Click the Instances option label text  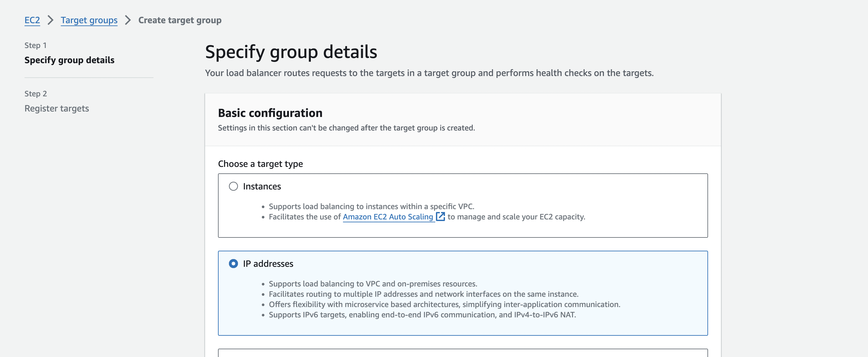[x=262, y=186]
